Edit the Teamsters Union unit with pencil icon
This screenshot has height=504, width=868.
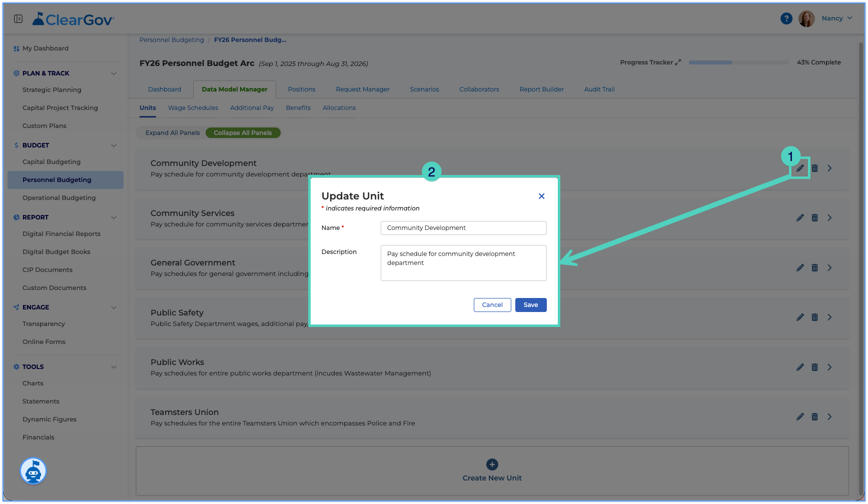pyautogui.click(x=800, y=417)
